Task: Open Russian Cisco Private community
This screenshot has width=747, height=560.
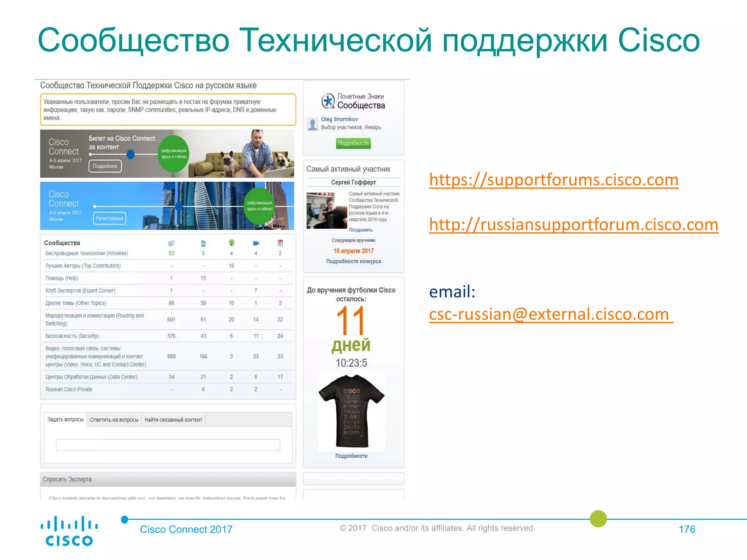Action: tap(69, 389)
